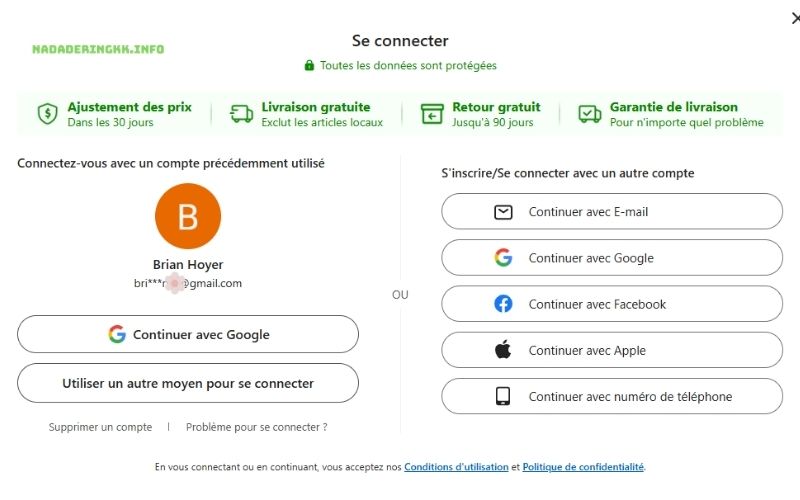The image size is (800, 500).
Task: Choose Utiliser un autre moyen pour se connecter
Action: pos(188,383)
